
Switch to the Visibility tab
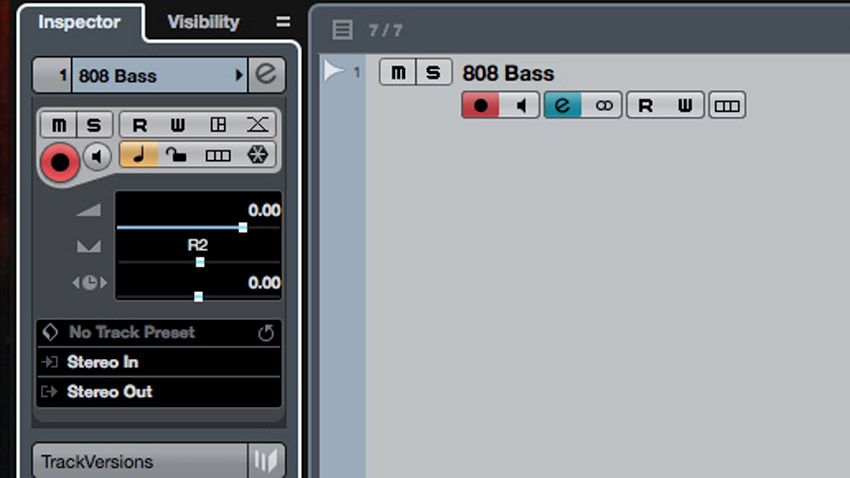click(x=203, y=22)
